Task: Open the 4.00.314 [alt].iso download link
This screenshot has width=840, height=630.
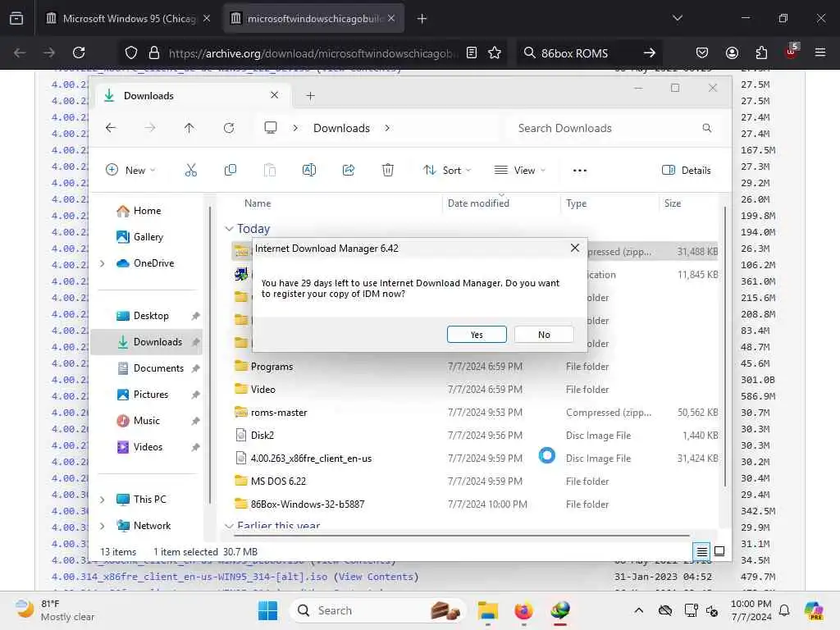Action: pyautogui.click(x=189, y=577)
